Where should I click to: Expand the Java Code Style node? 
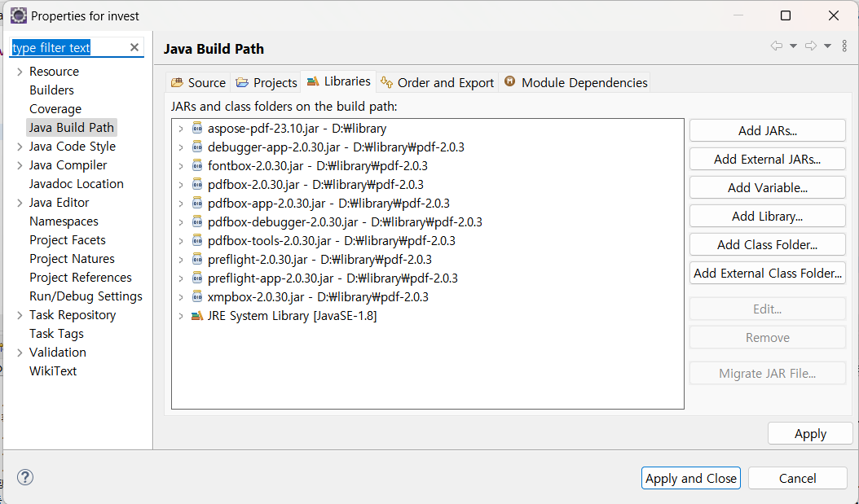20,147
